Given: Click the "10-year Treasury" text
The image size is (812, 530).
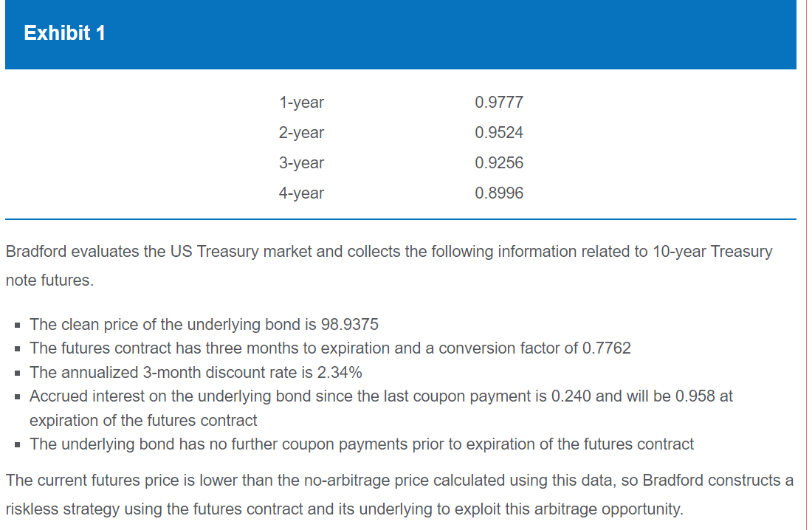Looking at the screenshot, I should point(712,252).
